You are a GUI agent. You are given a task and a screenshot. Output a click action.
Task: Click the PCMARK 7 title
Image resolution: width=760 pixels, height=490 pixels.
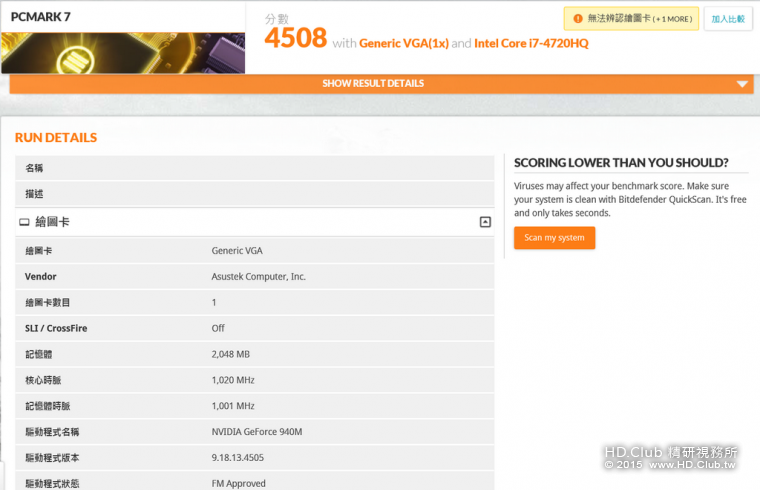point(41,17)
